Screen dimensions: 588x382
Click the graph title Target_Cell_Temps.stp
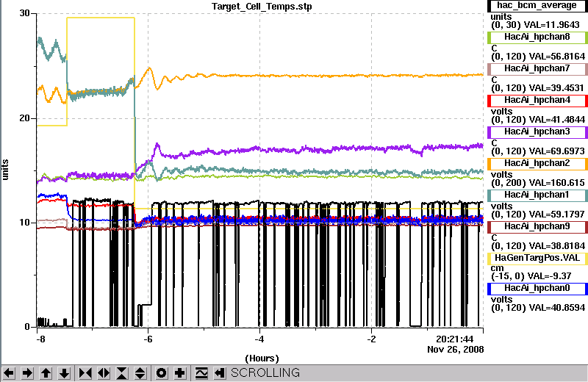tap(262, 7)
